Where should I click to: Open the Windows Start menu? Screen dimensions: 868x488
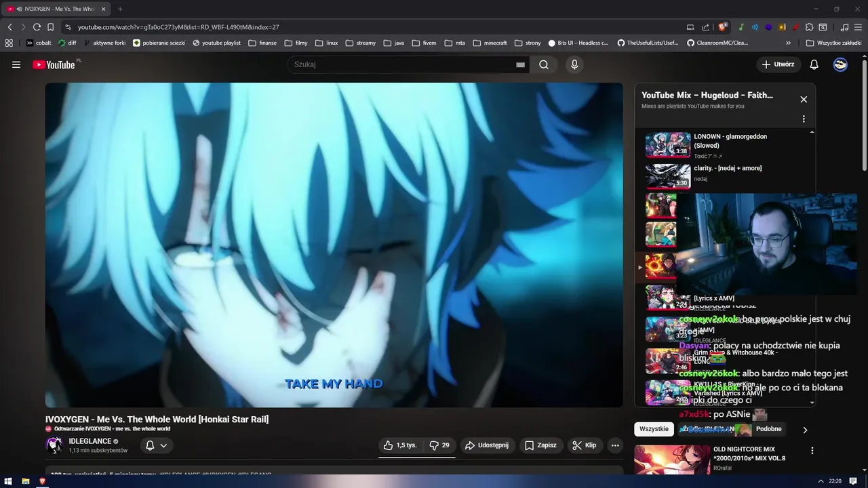(x=8, y=481)
